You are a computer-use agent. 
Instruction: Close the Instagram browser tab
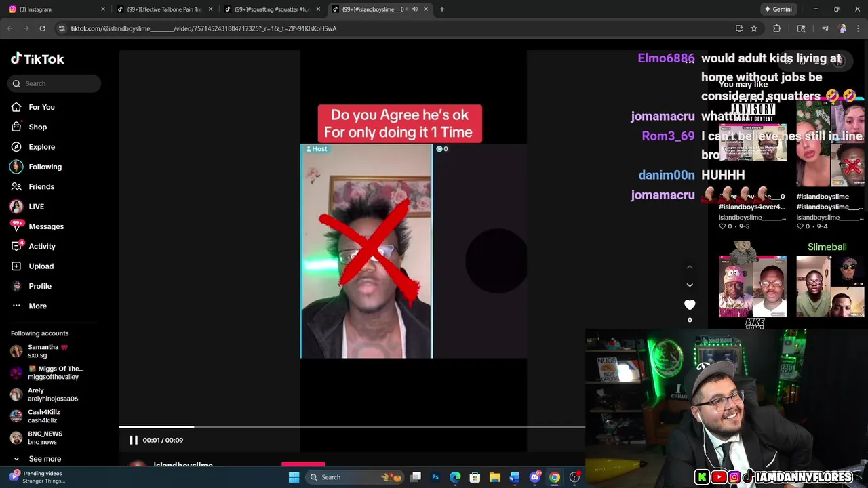(103, 9)
